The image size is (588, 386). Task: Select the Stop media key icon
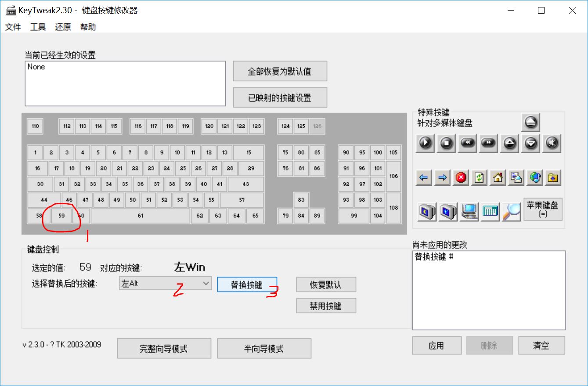[x=446, y=144]
